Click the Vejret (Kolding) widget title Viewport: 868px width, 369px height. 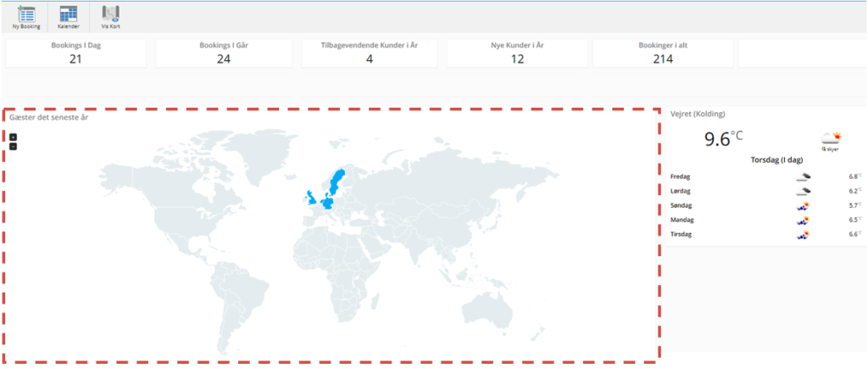coord(698,114)
